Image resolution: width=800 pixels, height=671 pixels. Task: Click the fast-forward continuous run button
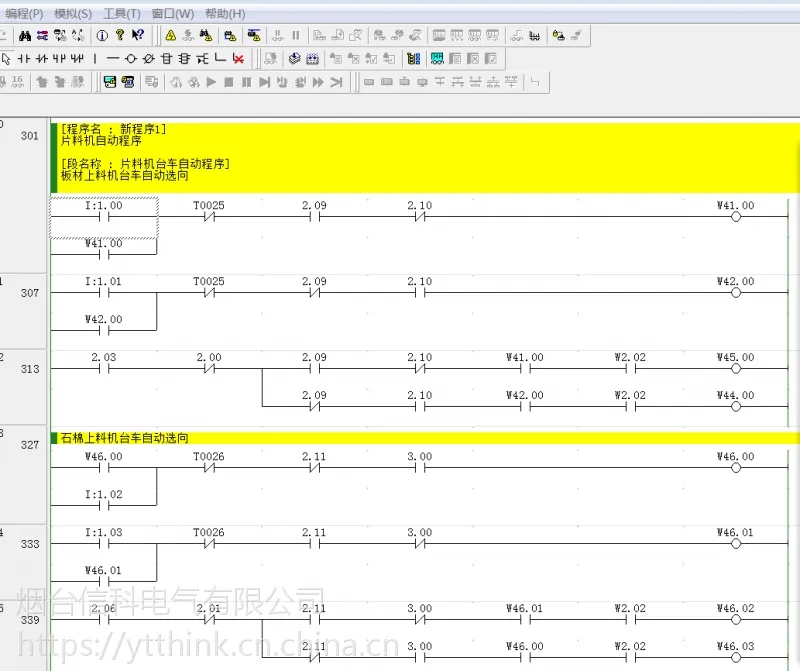click(x=318, y=82)
